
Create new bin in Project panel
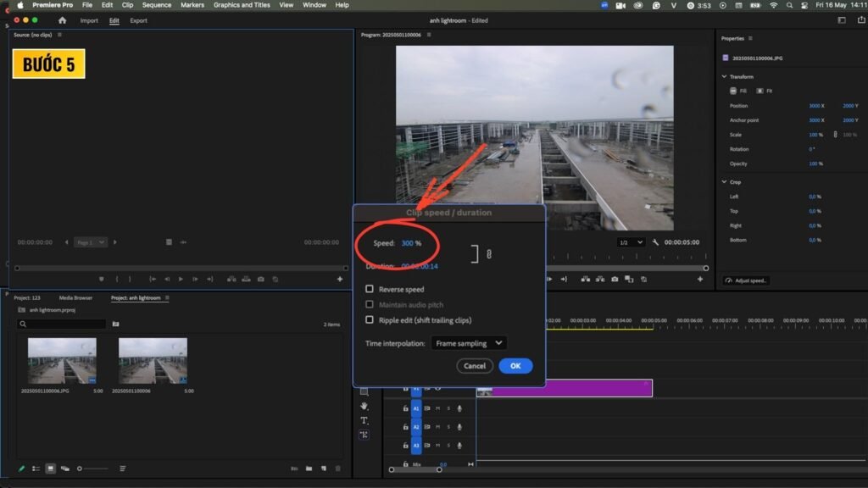tap(309, 469)
